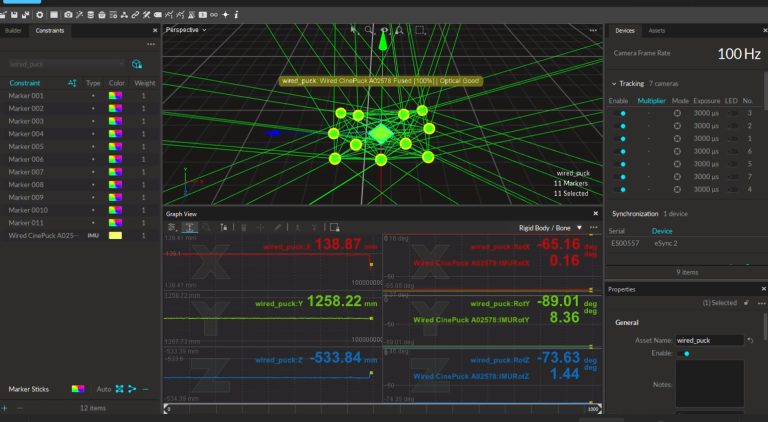Click the link icon in top toolbar
Screen dimensions: 768x422
[136, 15]
